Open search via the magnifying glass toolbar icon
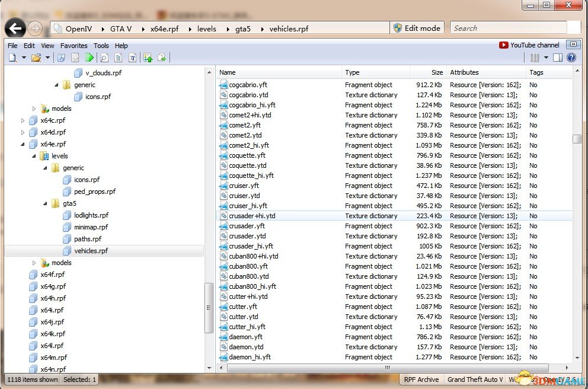Viewport: 588px width, 389px height. [x=104, y=58]
